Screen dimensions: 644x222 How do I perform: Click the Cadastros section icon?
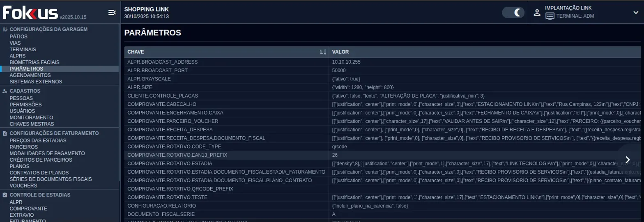[5, 91]
